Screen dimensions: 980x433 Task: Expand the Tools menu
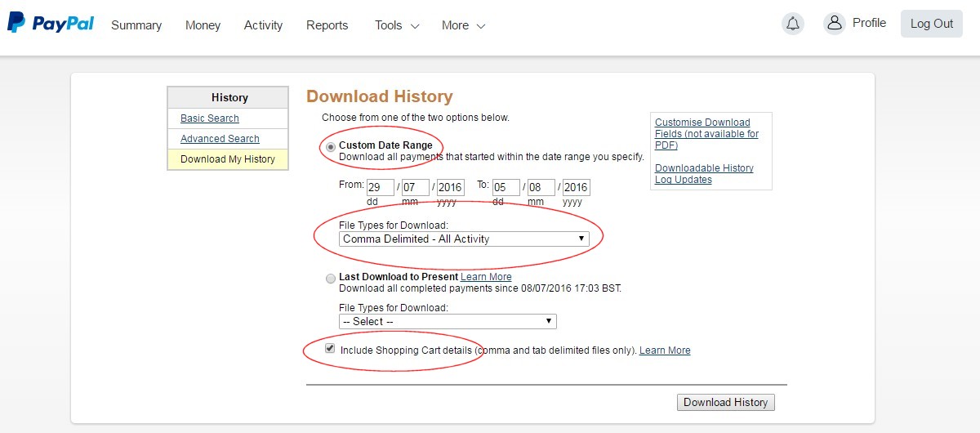pyautogui.click(x=397, y=25)
